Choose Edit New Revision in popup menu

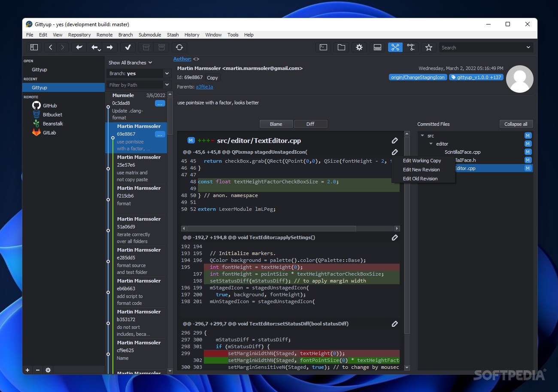[421, 170]
